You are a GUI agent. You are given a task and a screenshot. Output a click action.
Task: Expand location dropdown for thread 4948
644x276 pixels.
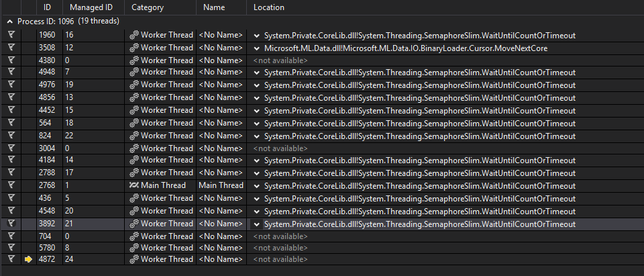257,73
